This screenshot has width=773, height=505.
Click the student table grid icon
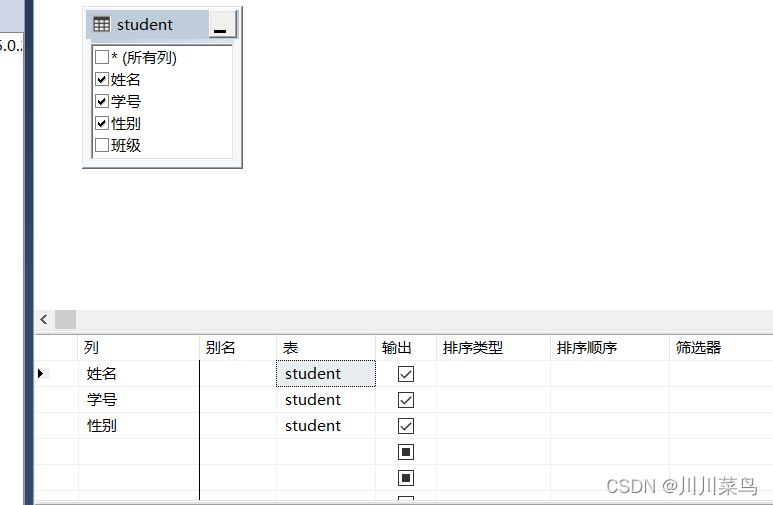[x=102, y=24]
